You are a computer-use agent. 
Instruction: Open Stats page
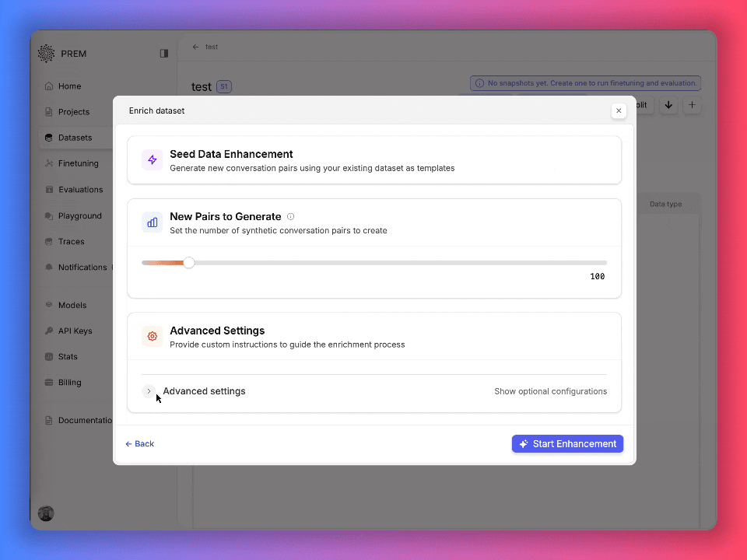tap(68, 357)
